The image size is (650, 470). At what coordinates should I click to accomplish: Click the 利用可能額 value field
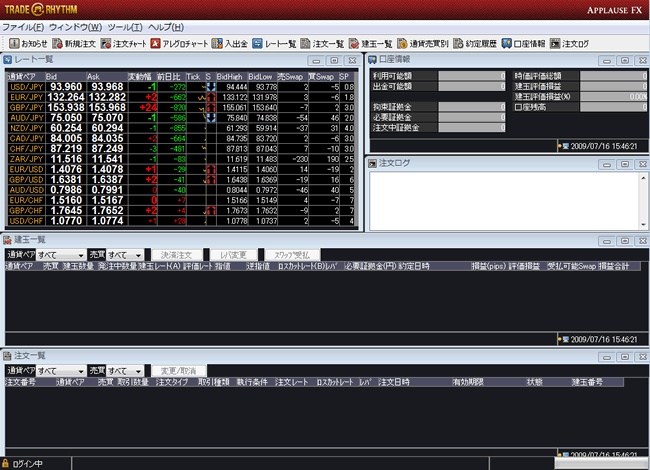[472, 76]
